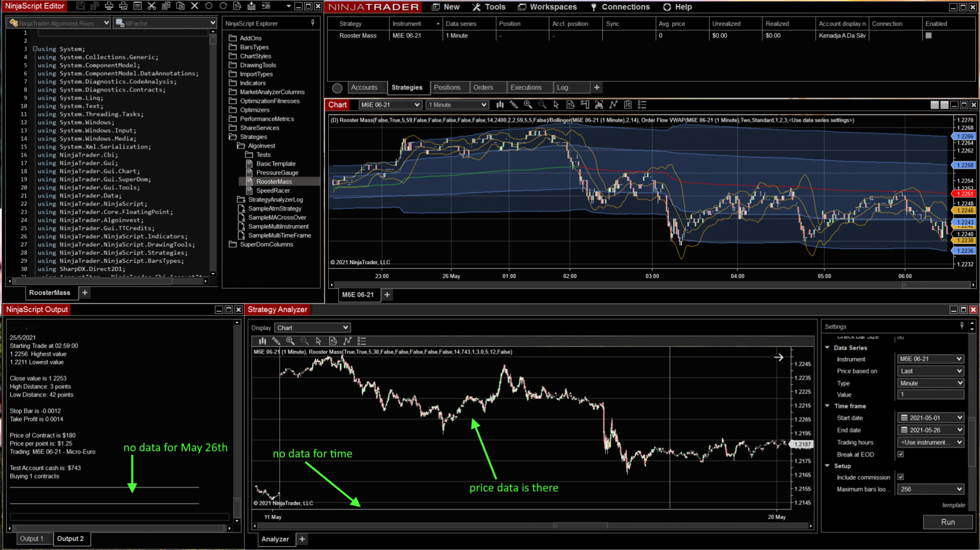This screenshot has width=980, height=550.
Task: Click the print icon in NinjaScript Editor
Action: (x=109, y=6)
